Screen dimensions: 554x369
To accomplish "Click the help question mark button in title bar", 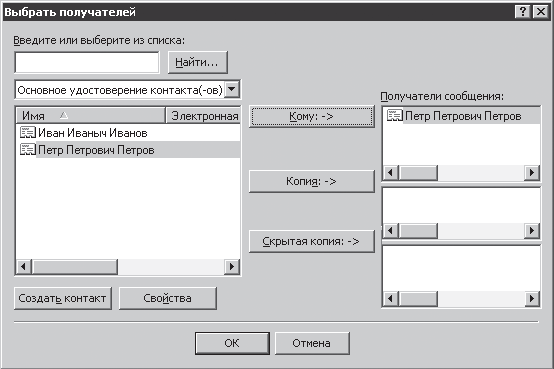I will tap(523, 12).
